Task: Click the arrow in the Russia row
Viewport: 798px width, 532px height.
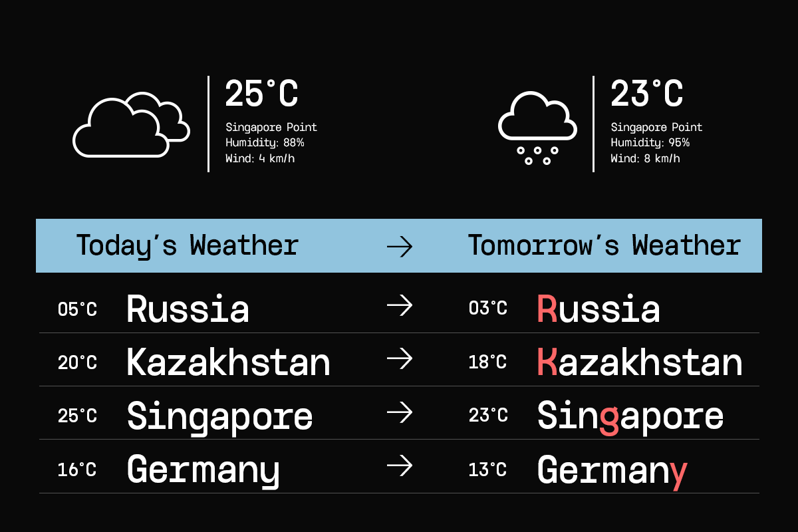Action: [400, 306]
